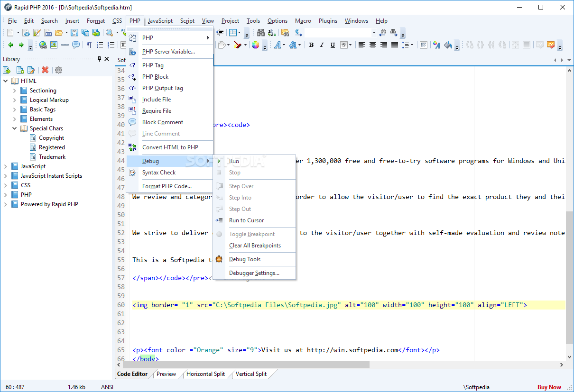Image resolution: width=574 pixels, height=392 pixels.
Task: Click the Save All icon
Action: point(85,33)
